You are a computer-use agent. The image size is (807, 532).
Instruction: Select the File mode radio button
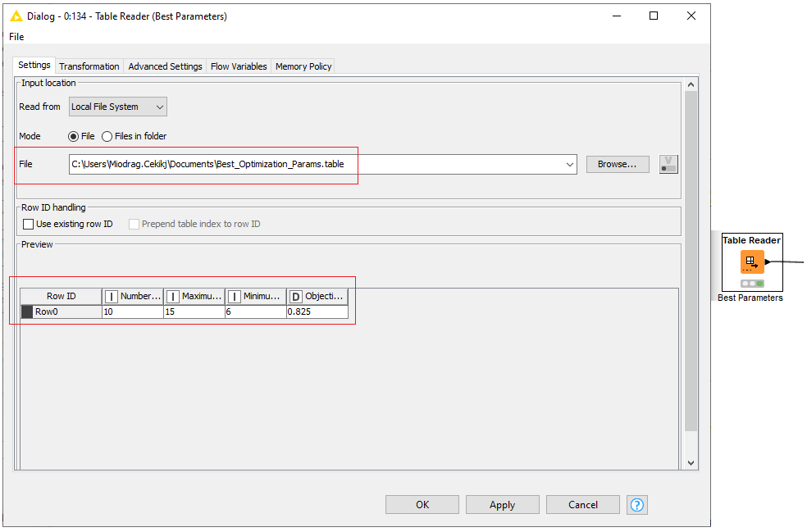(x=73, y=136)
